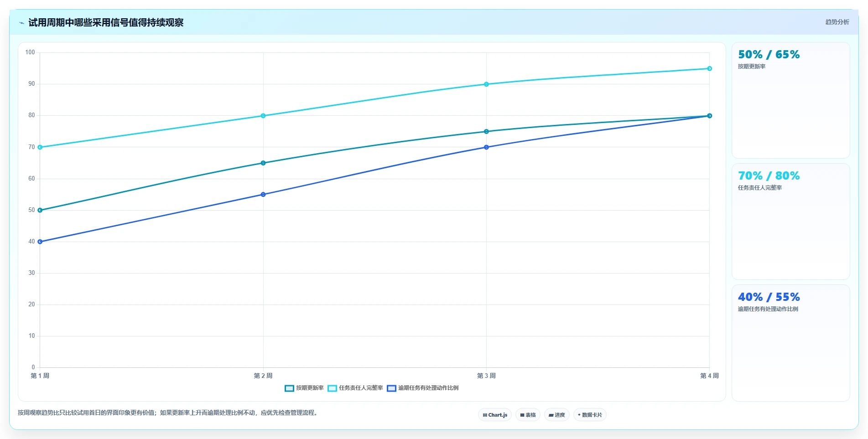Click the 任务责任人完整率 label in the stat card

pyautogui.click(x=760, y=188)
